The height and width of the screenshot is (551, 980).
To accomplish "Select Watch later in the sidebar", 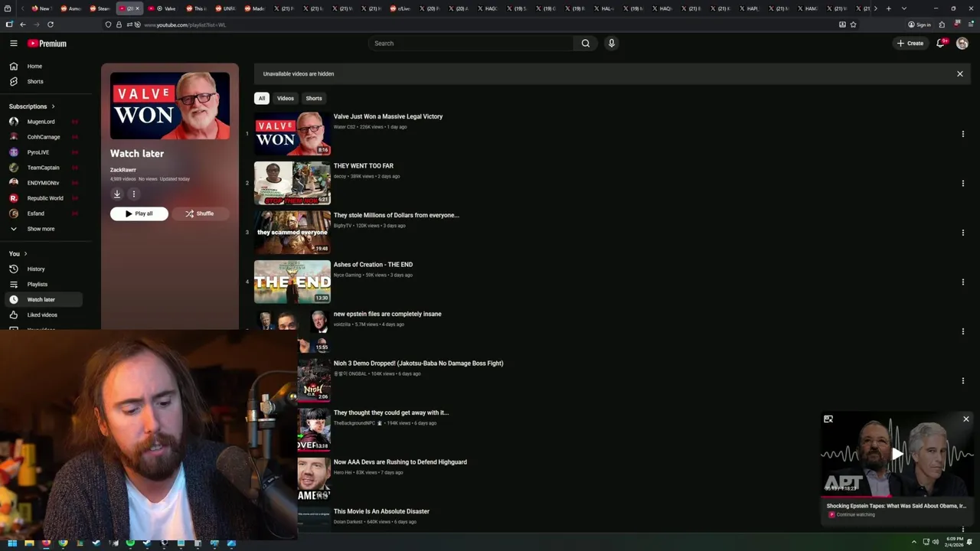I will pos(43,299).
